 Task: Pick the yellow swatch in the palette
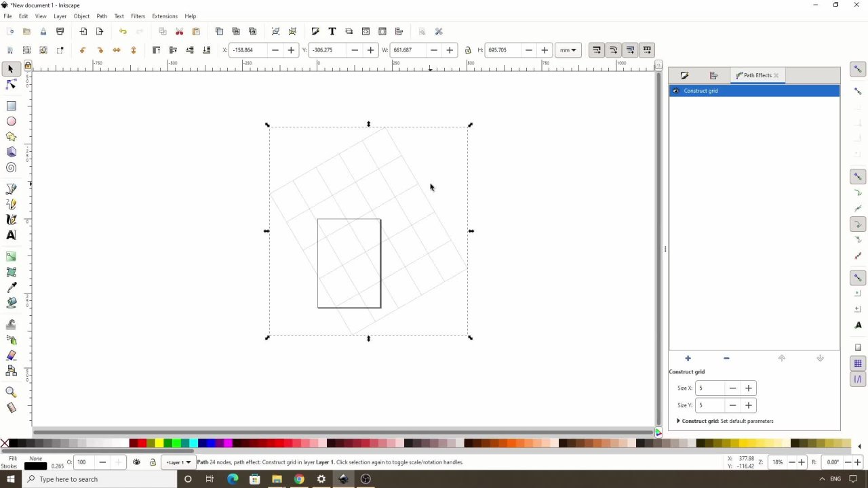point(159,443)
